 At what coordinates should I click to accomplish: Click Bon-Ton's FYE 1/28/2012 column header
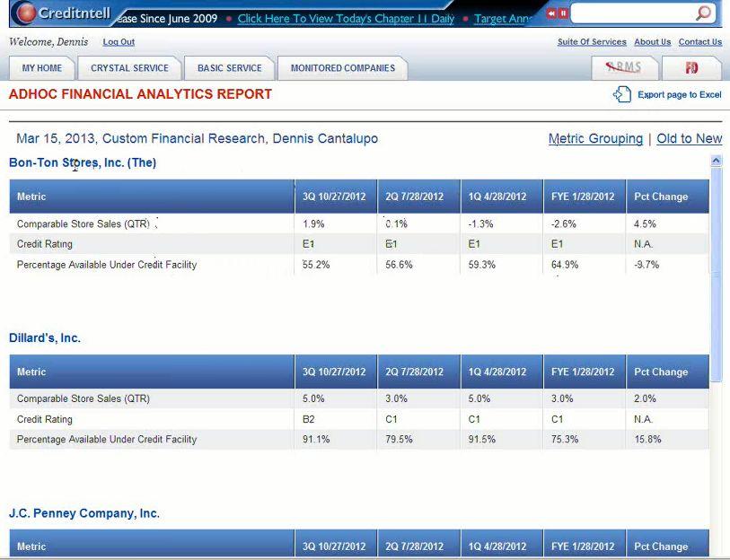pos(585,197)
